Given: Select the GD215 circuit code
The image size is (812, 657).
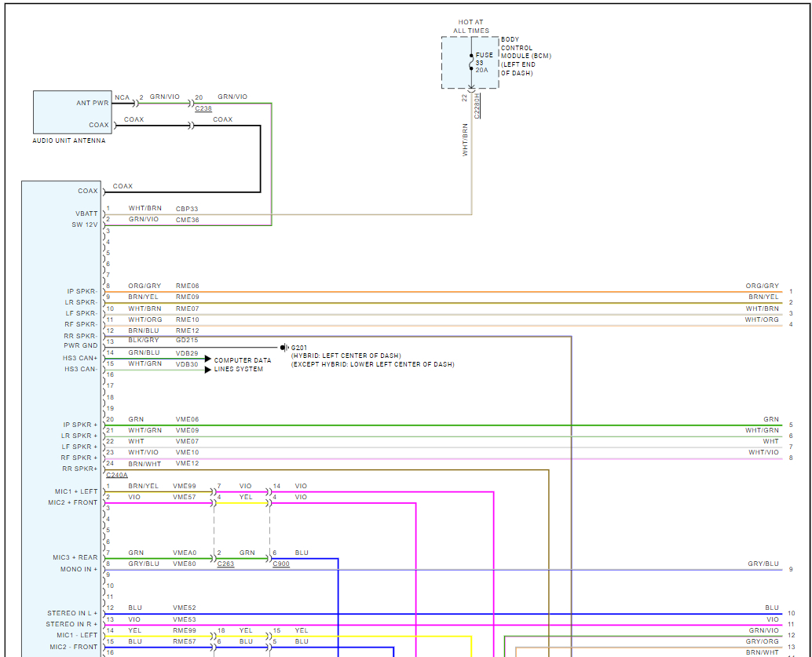Looking at the screenshot, I should tap(187, 341).
